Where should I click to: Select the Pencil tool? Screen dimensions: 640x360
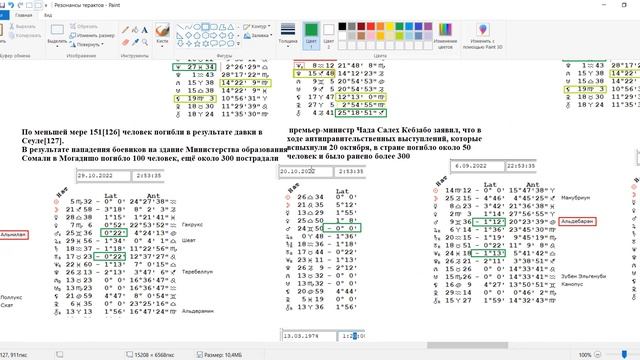126,30
